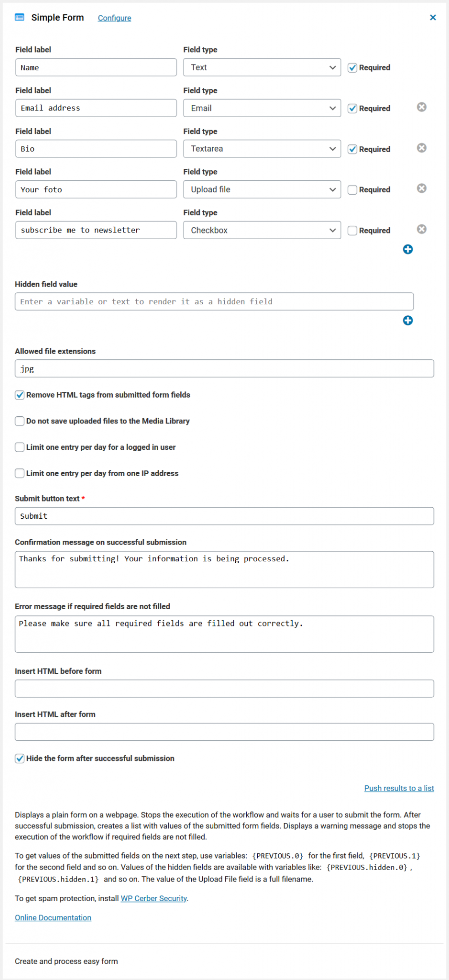This screenshot has height=980, width=449.
Task: Edit the Allowed file extensions field
Action: (x=224, y=368)
